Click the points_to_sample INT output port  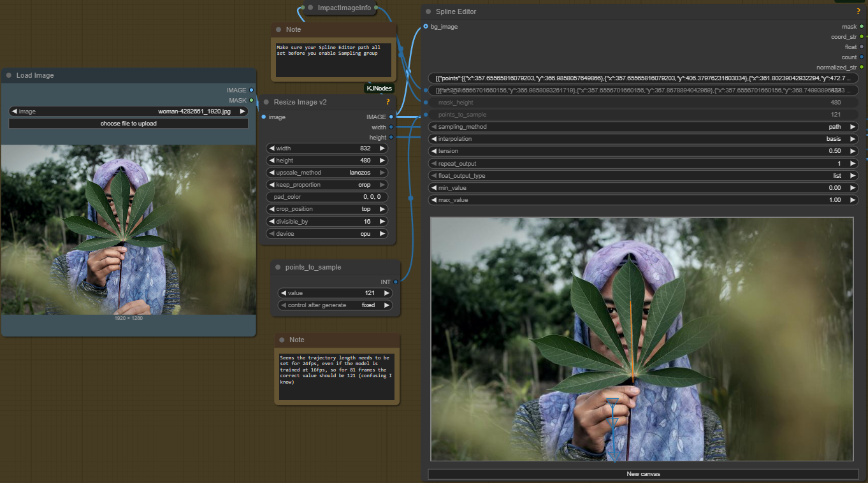pos(396,282)
